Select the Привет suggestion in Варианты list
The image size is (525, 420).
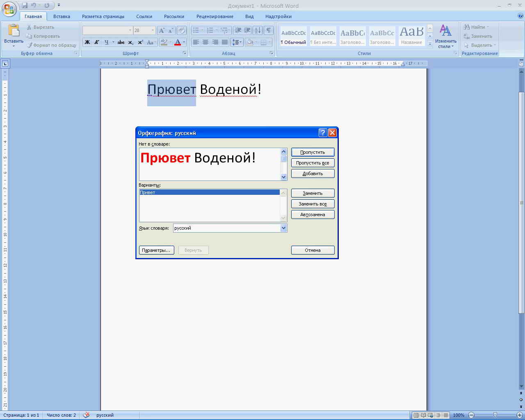(209, 192)
